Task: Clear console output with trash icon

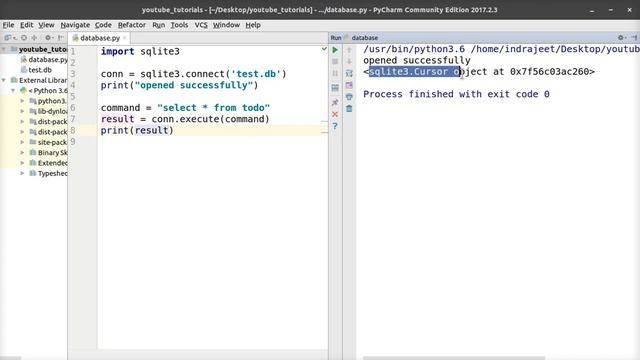Action: [349, 109]
